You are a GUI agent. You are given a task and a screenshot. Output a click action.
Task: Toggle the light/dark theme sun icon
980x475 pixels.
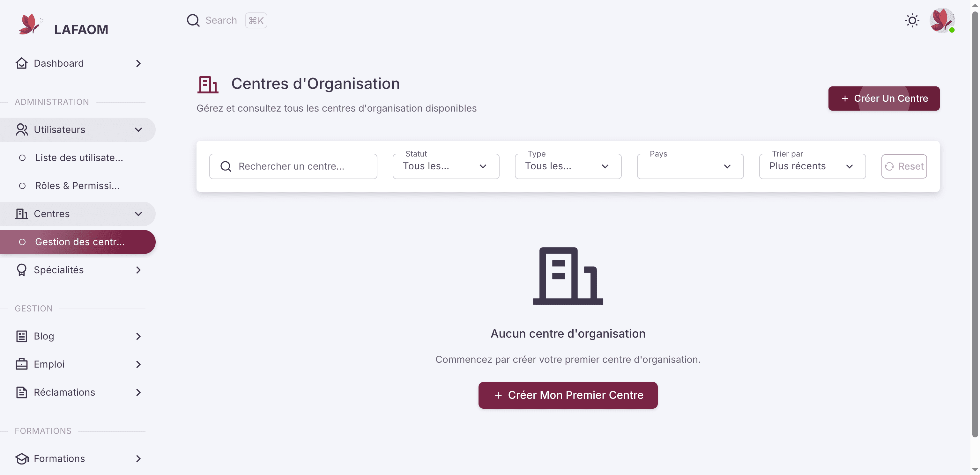coord(912,20)
